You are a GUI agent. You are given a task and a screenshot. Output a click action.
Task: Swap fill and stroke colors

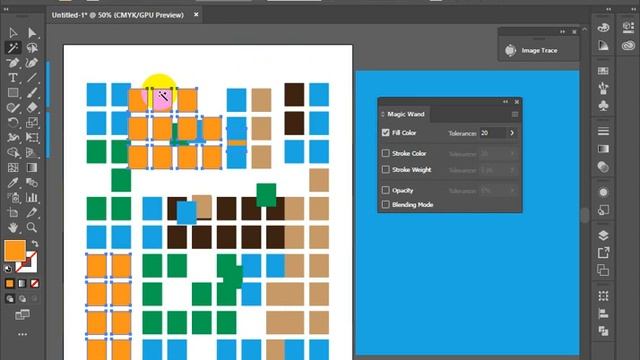click(x=35, y=244)
